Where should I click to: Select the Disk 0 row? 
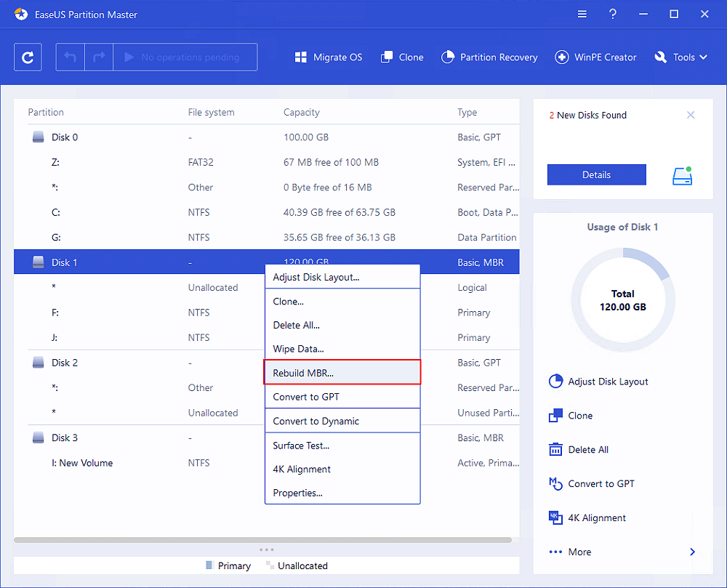tap(267, 137)
